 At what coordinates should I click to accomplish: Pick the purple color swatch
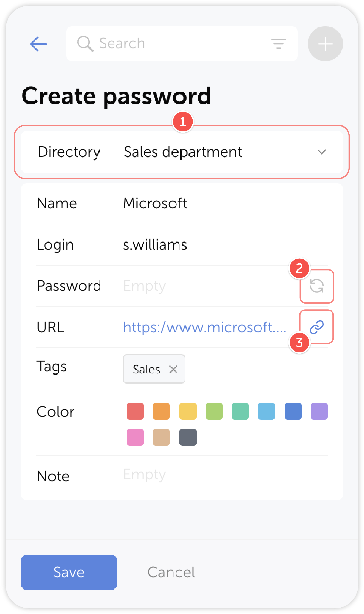[x=319, y=411]
